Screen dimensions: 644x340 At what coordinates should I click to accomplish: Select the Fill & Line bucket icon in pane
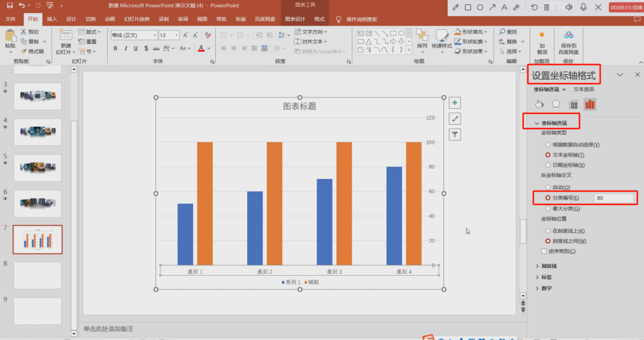pyautogui.click(x=539, y=104)
